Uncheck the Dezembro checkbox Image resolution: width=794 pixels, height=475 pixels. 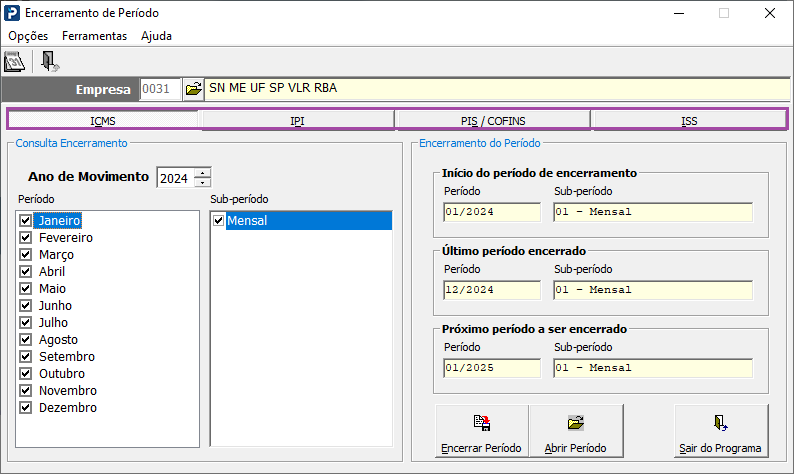coord(25,407)
